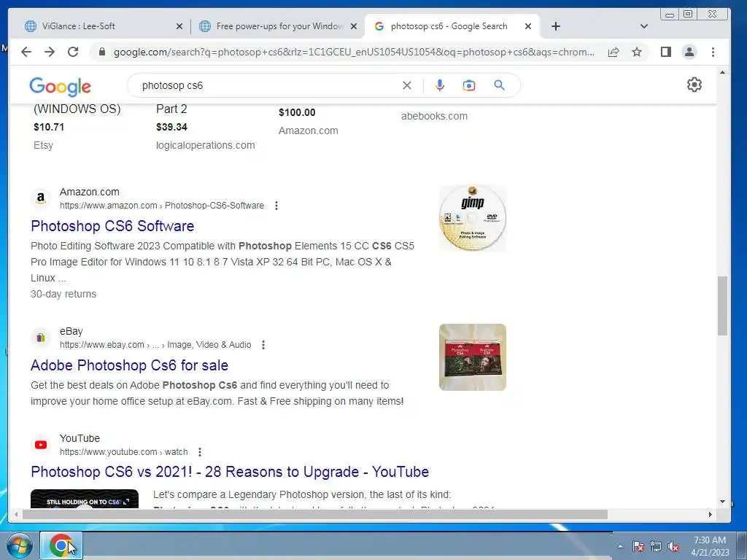The image size is (747, 560).
Task: Close the ViGlance : Lee-Soft tab
Action: (179, 26)
